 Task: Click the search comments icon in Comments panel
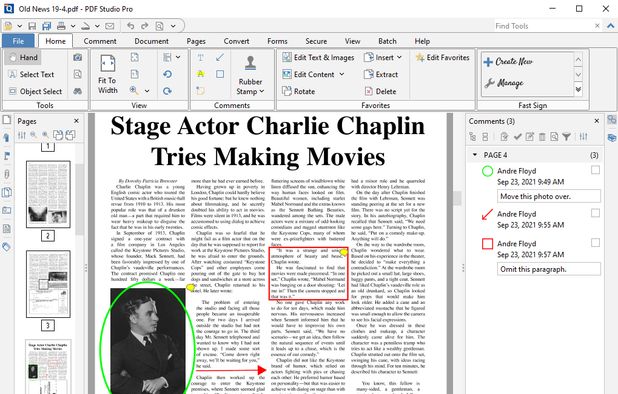click(554, 137)
